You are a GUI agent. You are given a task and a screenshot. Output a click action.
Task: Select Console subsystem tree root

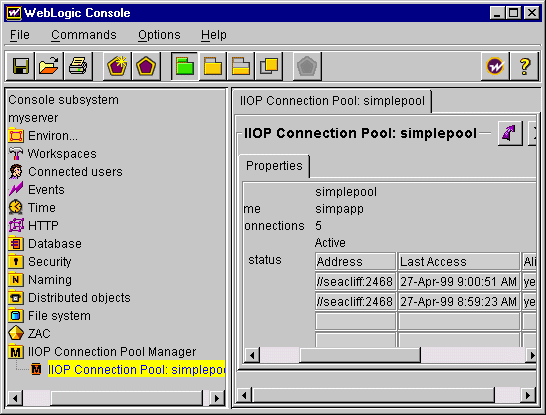pos(63,100)
